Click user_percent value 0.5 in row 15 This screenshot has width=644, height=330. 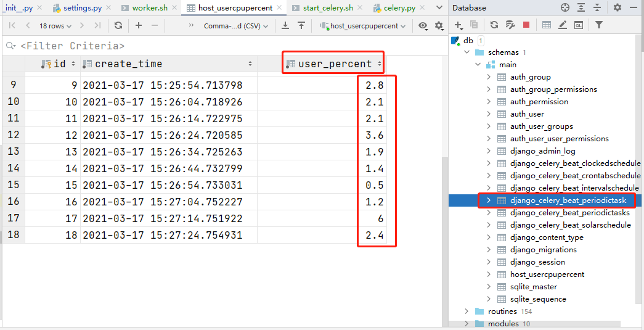pos(374,185)
